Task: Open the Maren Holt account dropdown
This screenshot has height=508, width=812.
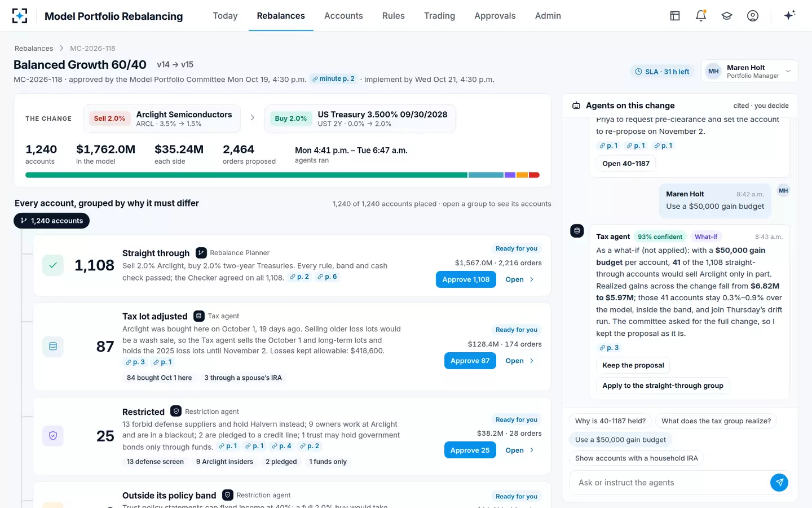Action: [749, 71]
